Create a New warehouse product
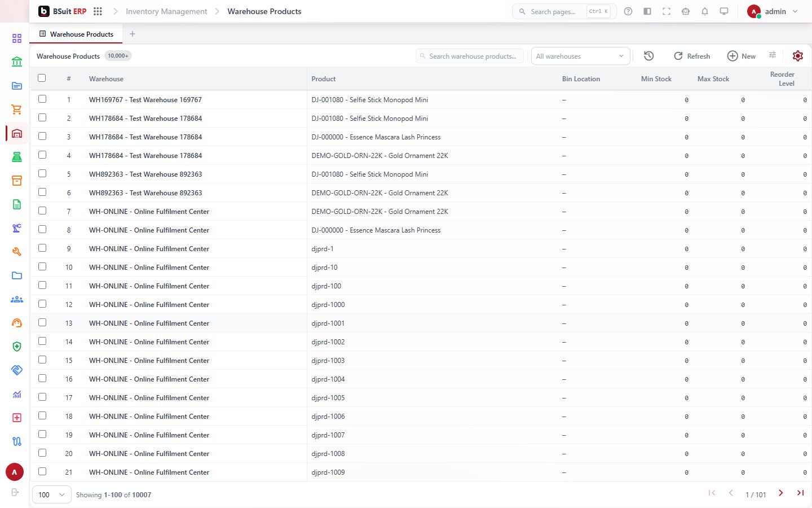812x508 pixels. (x=742, y=56)
